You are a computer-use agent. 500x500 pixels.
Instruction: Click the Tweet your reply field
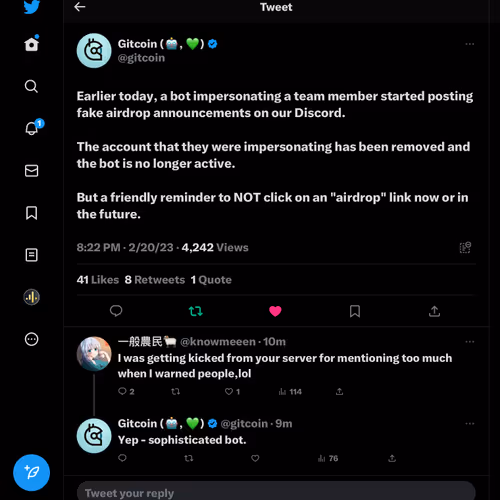click(276, 492)
